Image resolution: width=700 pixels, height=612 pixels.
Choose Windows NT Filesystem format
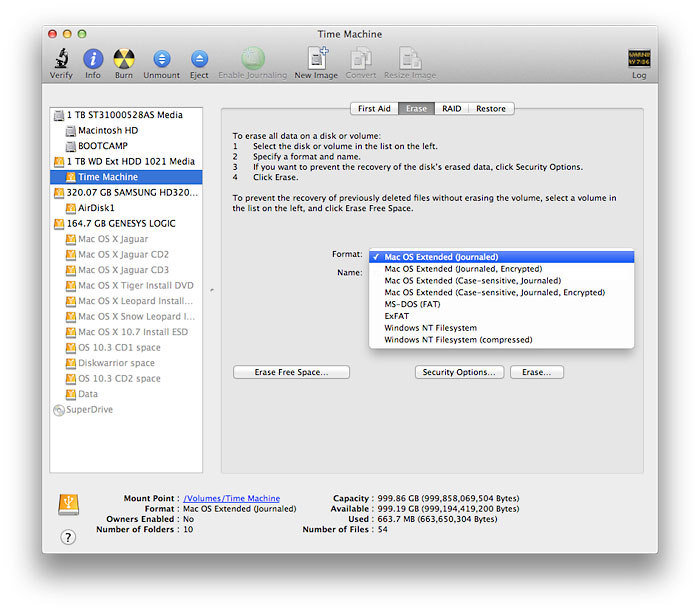pyautogui.click(x=501, y=328)
